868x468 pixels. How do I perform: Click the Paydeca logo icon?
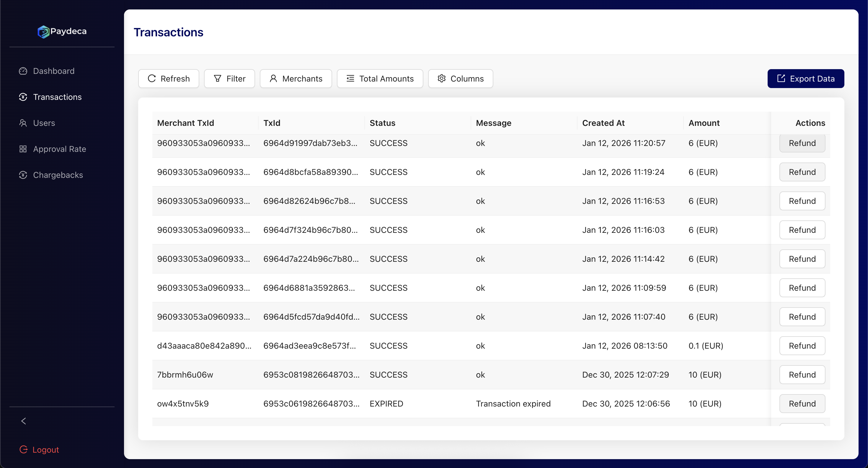pos(43,32)
